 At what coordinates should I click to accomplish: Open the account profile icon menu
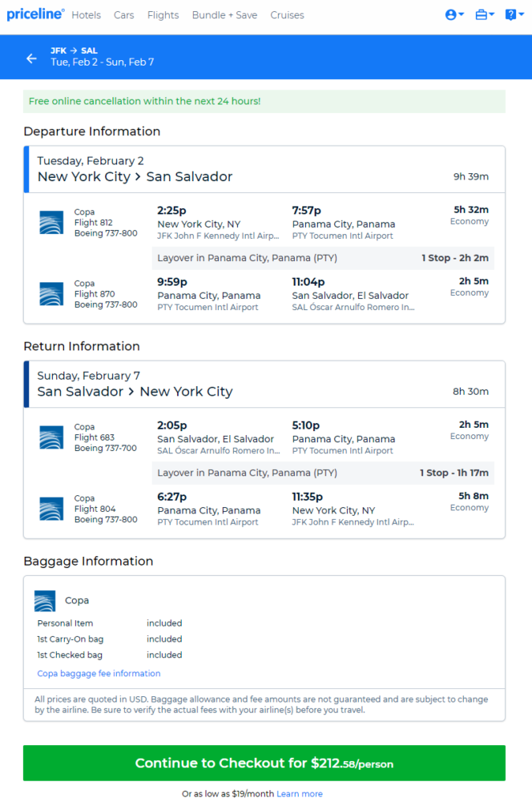[x=455, y=15]
